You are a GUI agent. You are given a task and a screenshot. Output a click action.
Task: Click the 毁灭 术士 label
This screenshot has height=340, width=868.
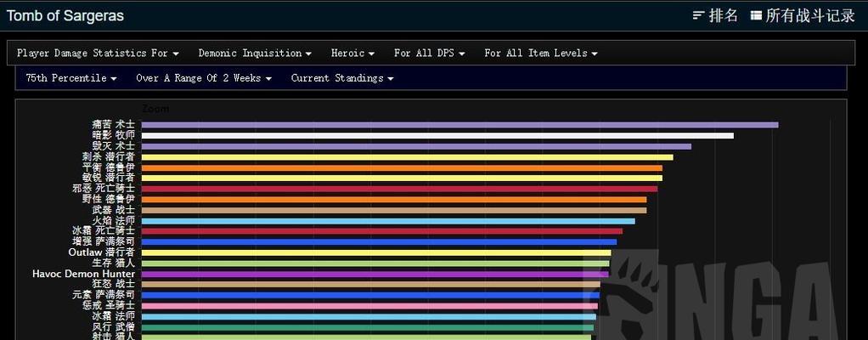114,145
